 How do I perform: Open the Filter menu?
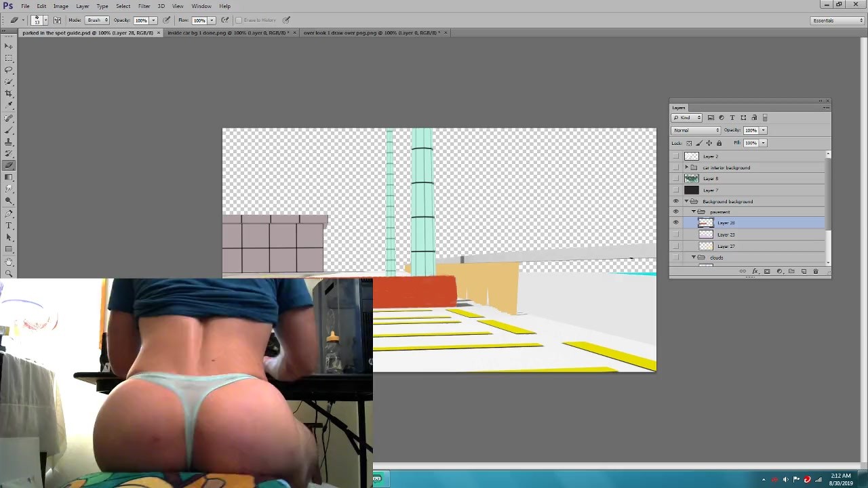click(144, 6)
